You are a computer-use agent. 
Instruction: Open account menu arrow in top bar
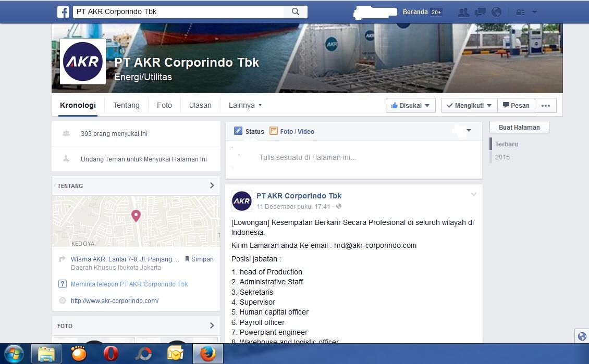coord(535,12)
